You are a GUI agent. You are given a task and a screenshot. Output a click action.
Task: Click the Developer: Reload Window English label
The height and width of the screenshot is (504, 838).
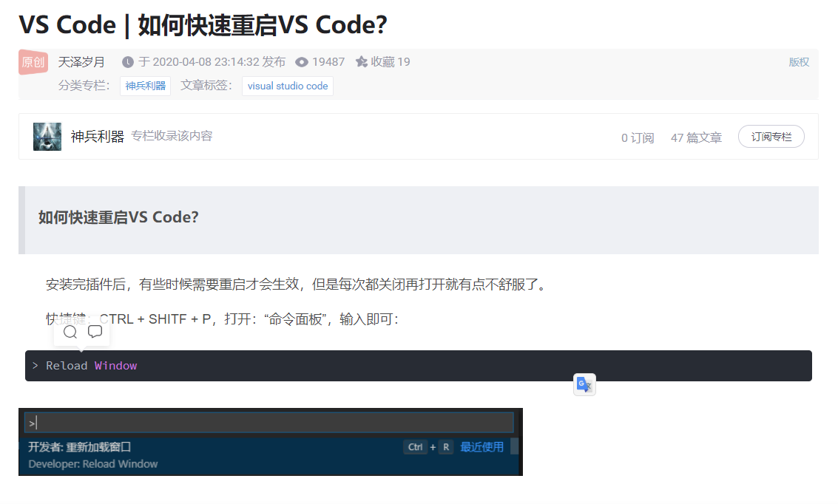coord(93,464)
